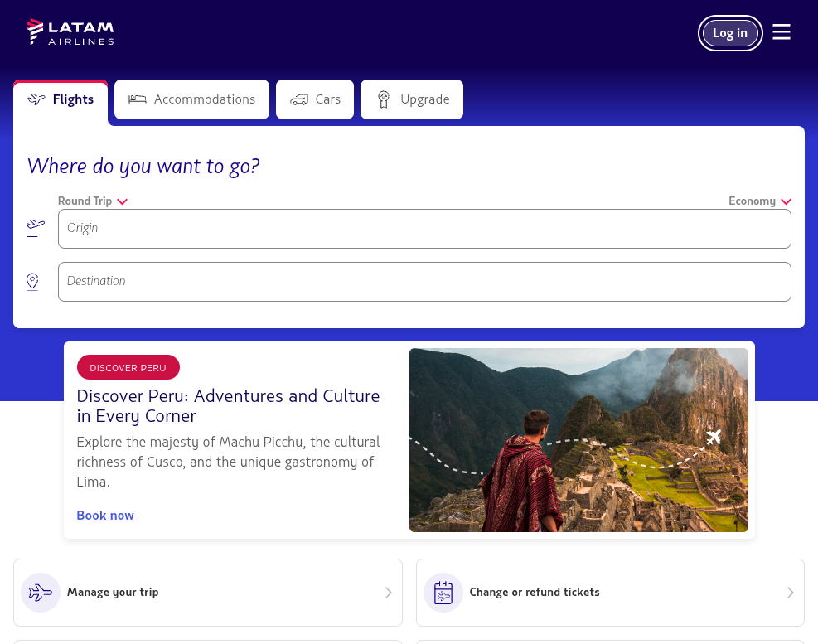The width and height of the screenshot is (818, 644).
Task: Click the Manage your trip plane icon
Action: (x=41, y=593)
